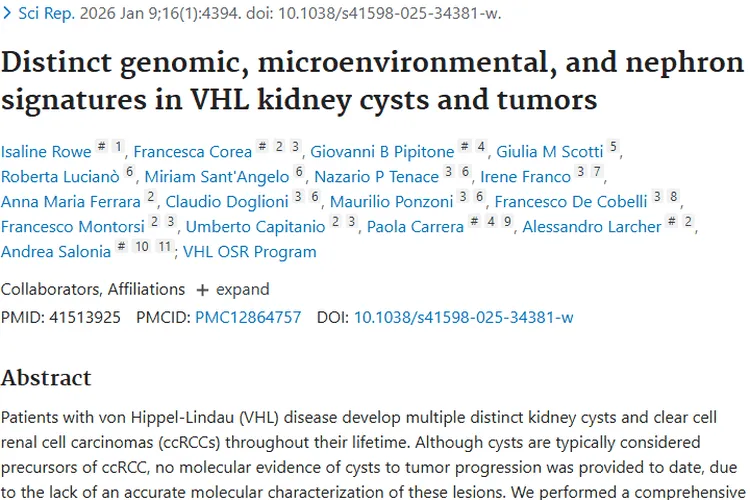Click the VHL OSR Program link

click(250, 252)
